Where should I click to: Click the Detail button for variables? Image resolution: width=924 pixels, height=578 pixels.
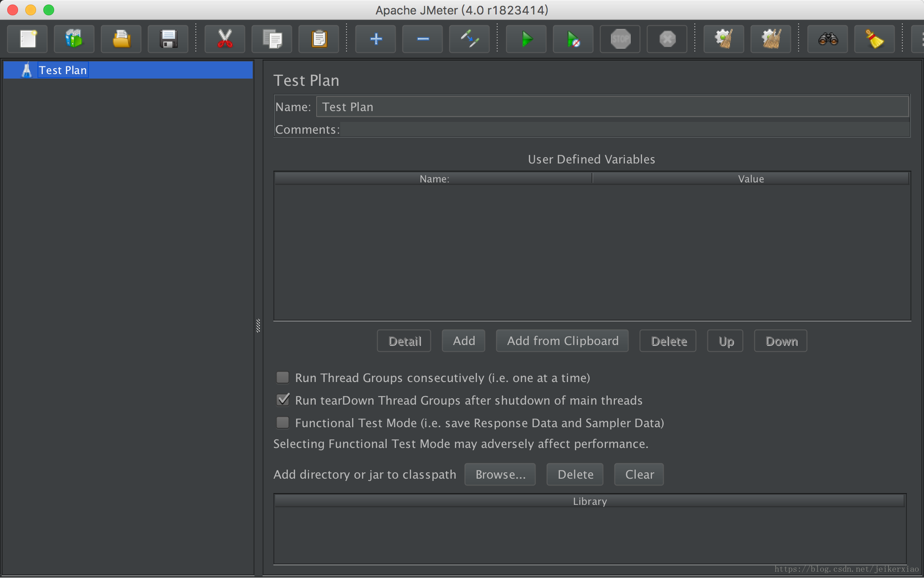(x=404, y=340)
